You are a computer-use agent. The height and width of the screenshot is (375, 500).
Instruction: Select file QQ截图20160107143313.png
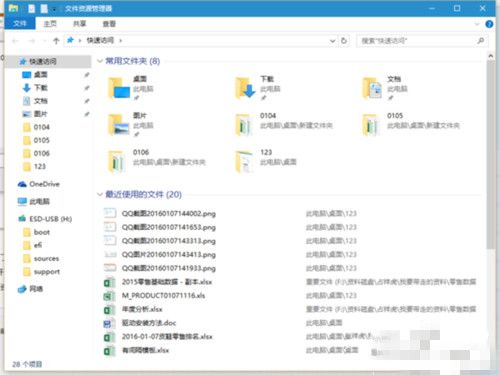click(x=169, y=241)
